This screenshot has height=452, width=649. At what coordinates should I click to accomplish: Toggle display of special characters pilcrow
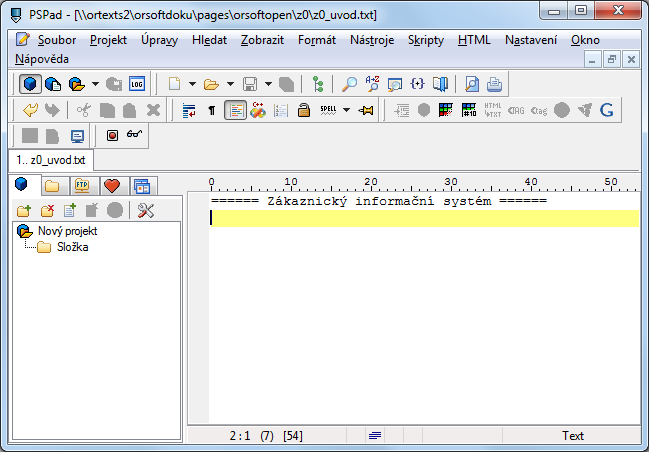point(211,110)
